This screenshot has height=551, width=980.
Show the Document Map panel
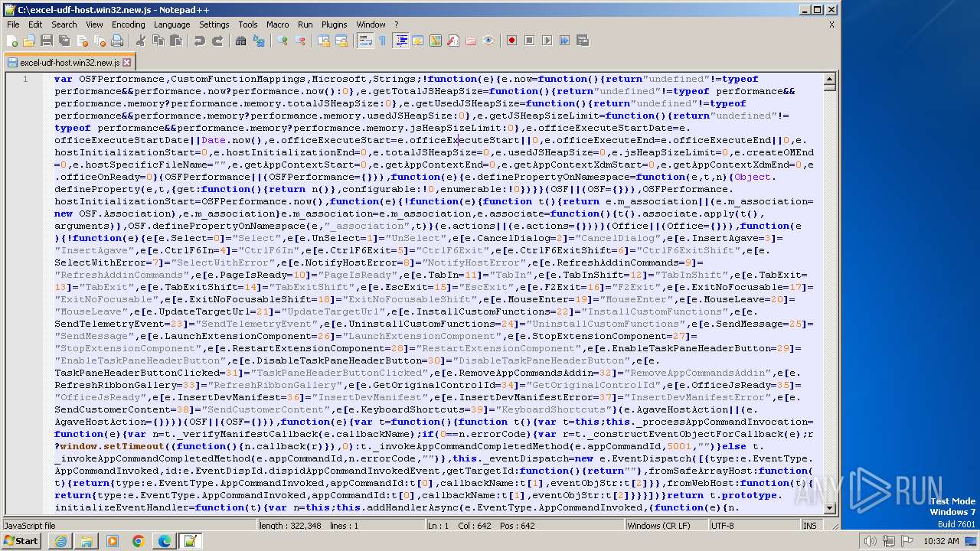pos(436,41)
